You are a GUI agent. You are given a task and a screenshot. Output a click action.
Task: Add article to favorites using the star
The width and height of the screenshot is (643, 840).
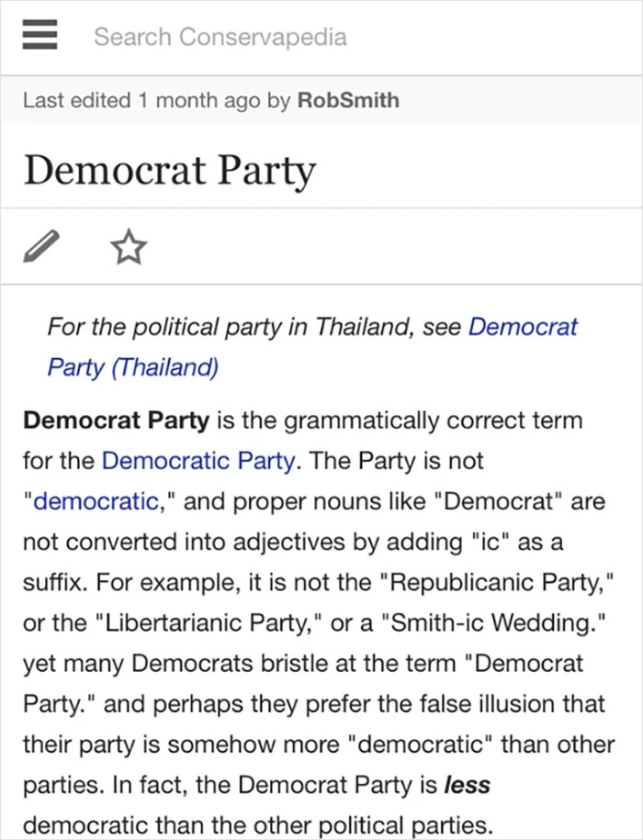129,246
